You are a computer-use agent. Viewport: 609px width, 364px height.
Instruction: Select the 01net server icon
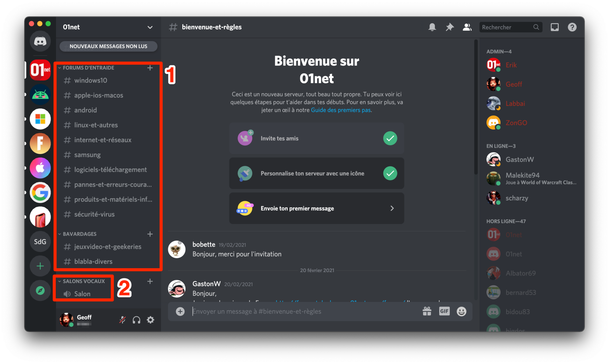[x=40, y=70]
